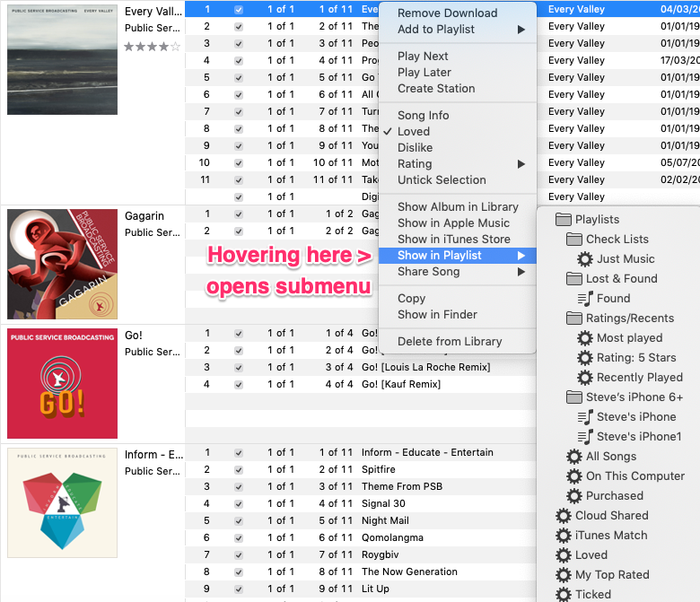The height and width of the screenshot is (602, 700).
Task: Select Show Album in Library
Action: pyautogui.click(x=457, y=207)
